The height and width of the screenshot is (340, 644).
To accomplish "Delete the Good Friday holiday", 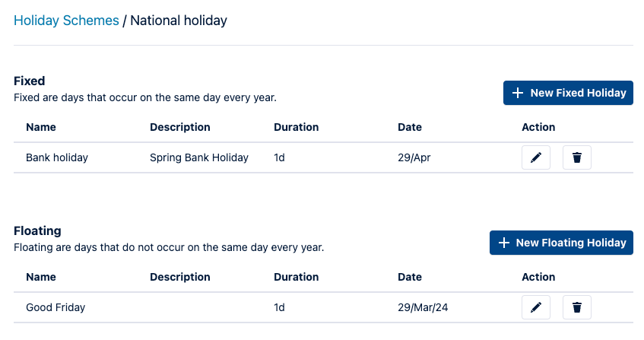I will (577, 307).
